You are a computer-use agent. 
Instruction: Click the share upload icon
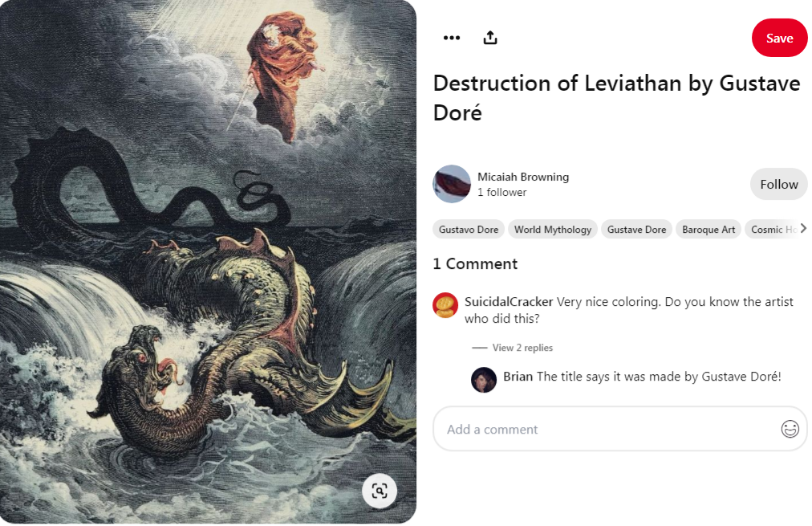(x=490, y=38)
